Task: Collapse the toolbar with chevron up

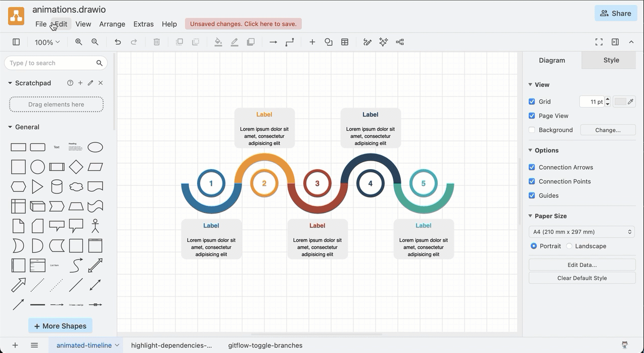Action: point(631,42)
